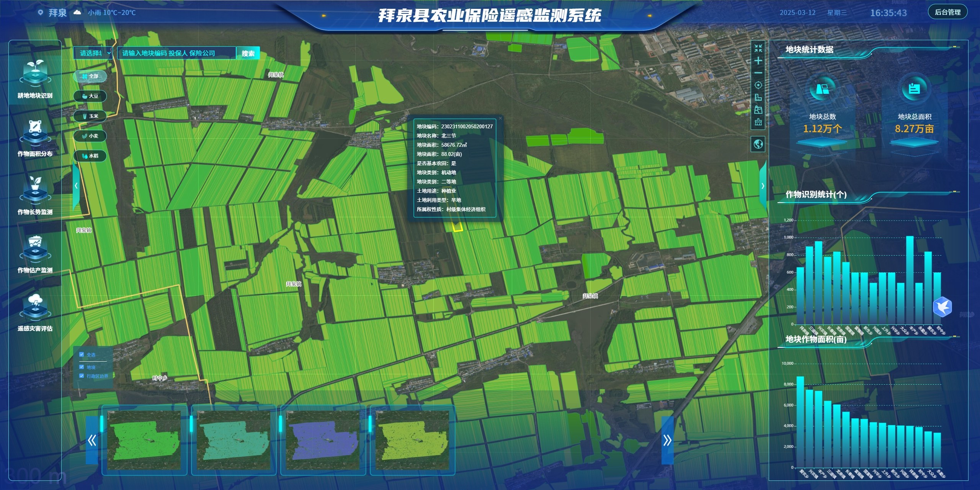Click the clear brush icon in map toolbar

tap(758, 122)
